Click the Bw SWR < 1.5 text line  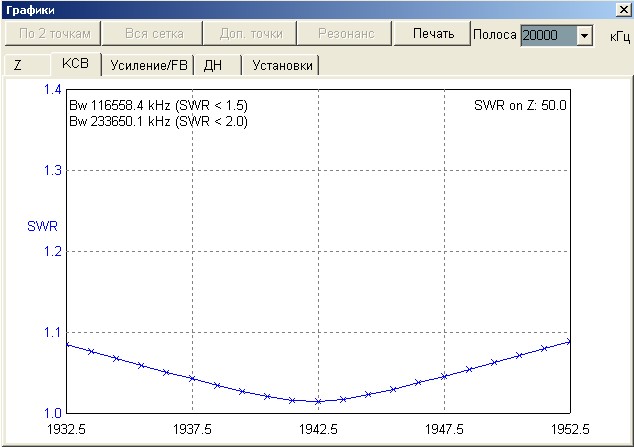tap(157, 106)
